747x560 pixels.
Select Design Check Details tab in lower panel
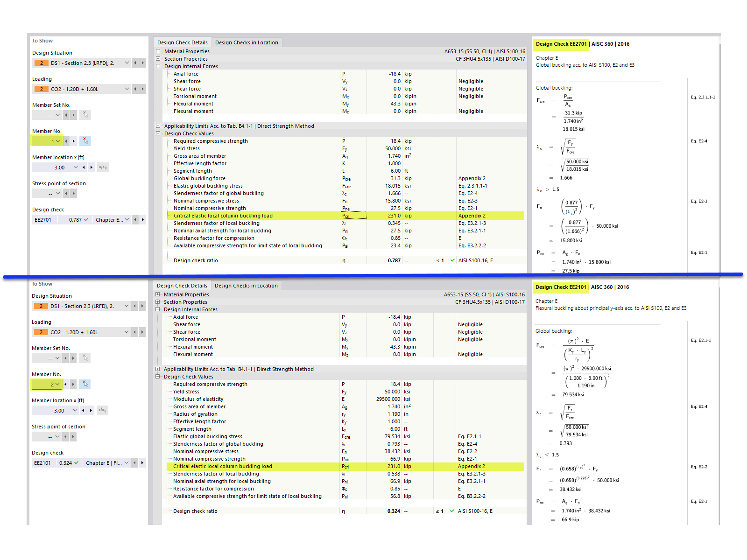(x=182, y=286)
